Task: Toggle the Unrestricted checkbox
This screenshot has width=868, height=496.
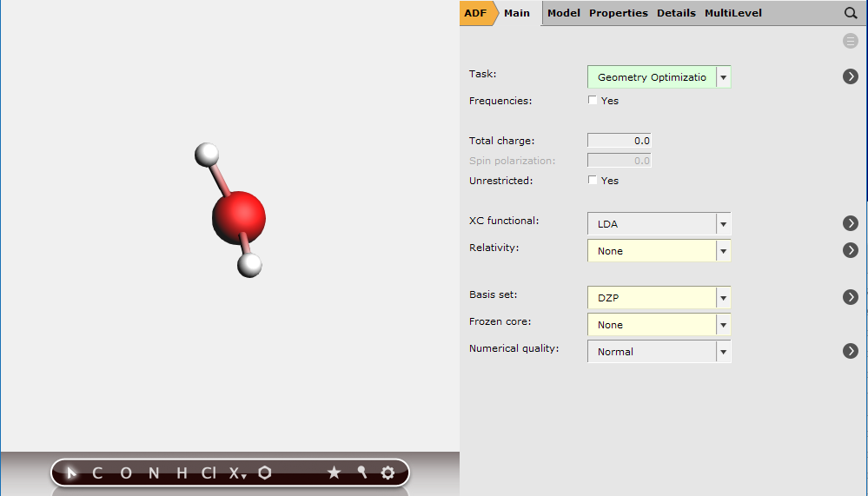Action: point(593,180)
